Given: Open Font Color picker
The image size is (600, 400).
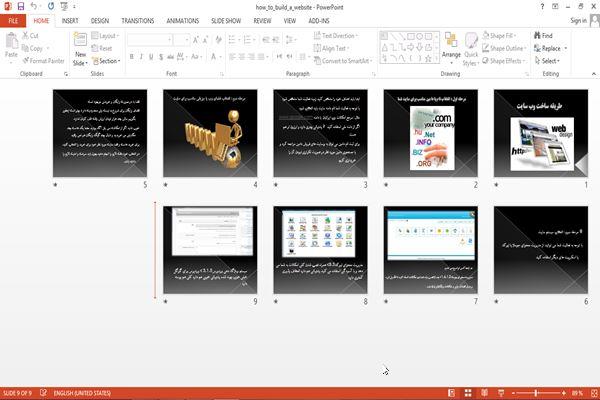Looking at the screenshot, I should click(x=215, y=57).
